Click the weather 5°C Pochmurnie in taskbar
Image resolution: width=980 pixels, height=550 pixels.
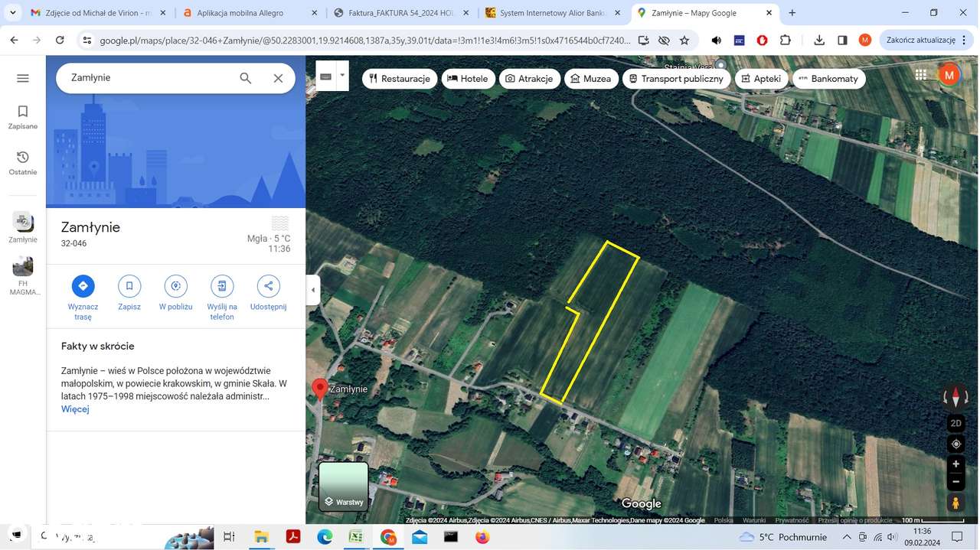tap(782, 537)
